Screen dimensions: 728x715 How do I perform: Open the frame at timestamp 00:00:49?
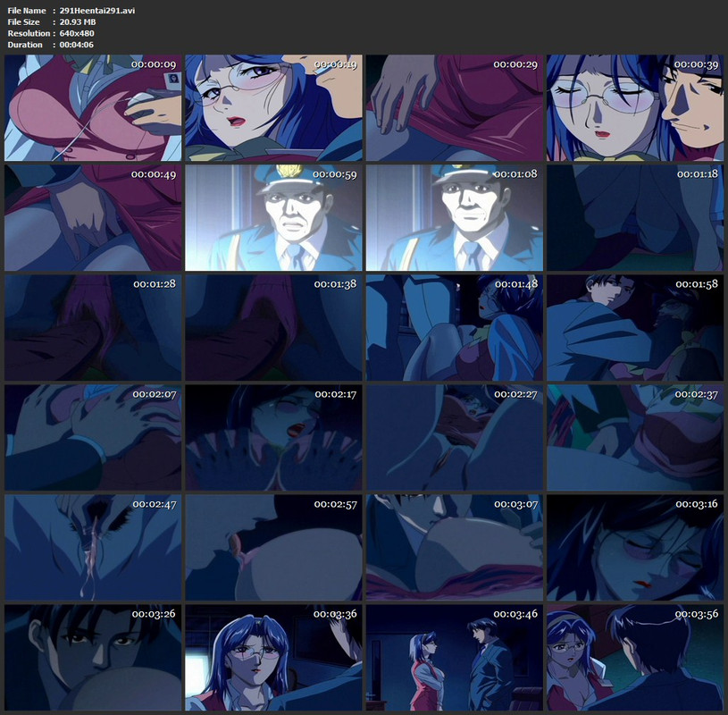(x=93, y=217)
